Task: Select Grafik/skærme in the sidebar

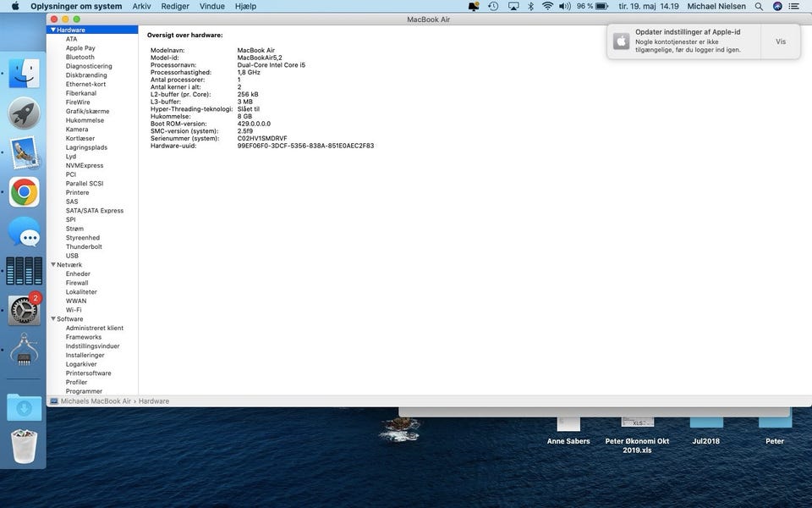Action: 87,111
